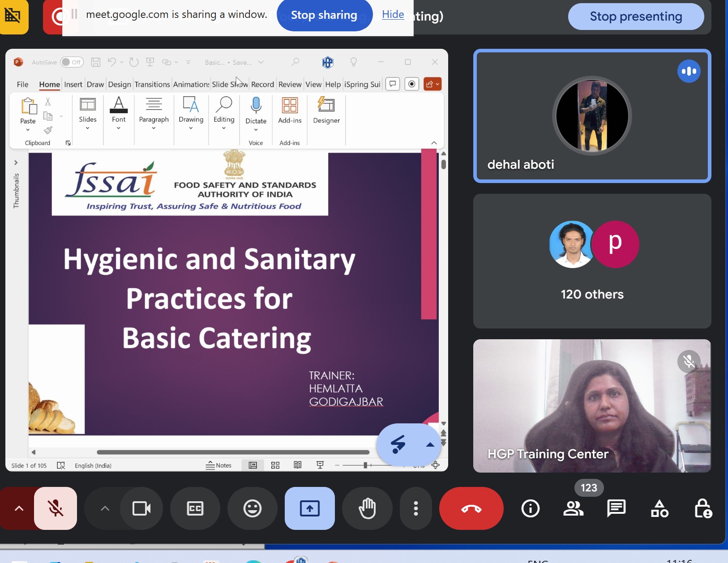Open the in-call chat panel
This screenshot has height=563, width=728.
616,508
